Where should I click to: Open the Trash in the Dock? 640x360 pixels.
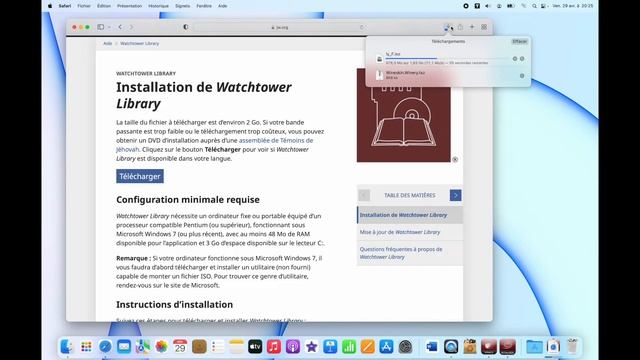(573, 347)
